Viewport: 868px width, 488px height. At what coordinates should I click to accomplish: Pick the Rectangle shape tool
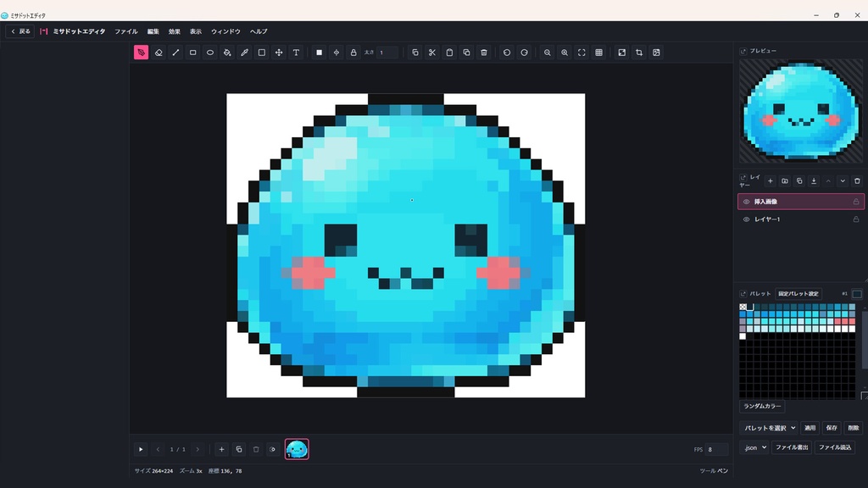tap(192, 53)
